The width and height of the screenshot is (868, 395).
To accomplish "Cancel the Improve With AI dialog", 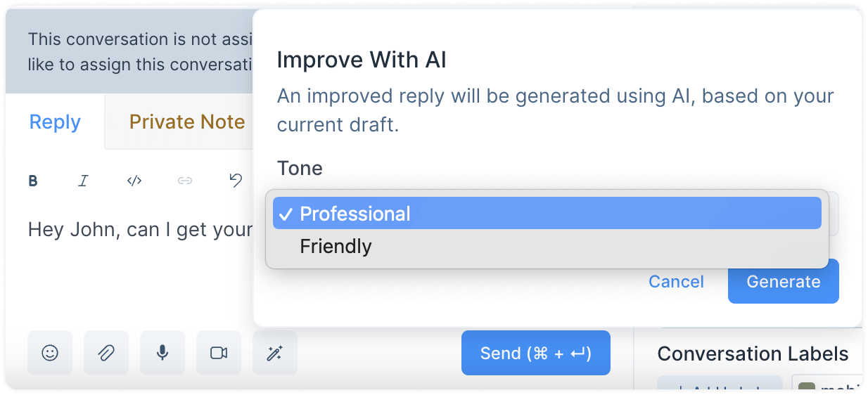I will coord(676,282).
